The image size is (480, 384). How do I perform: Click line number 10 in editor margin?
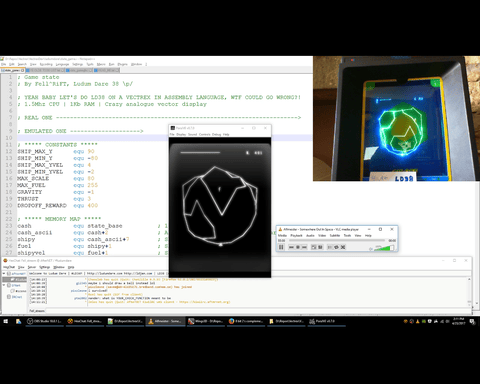[x=9, y=138]
